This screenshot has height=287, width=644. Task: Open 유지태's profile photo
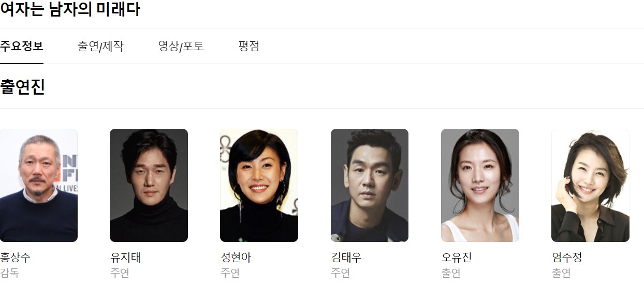[x=149, y=185]
